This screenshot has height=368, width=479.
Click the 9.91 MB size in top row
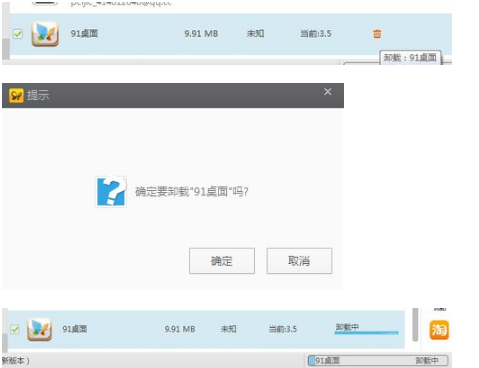[201, 34]
